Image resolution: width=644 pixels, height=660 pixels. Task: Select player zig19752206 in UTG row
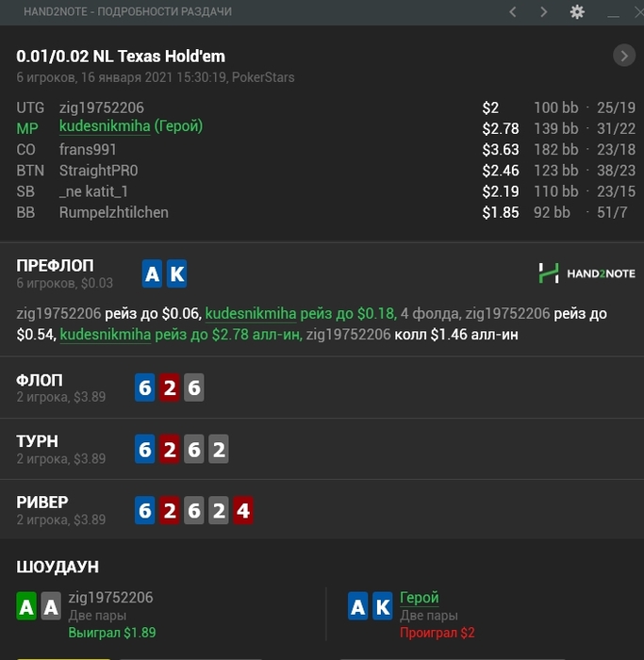click(102, 107)
